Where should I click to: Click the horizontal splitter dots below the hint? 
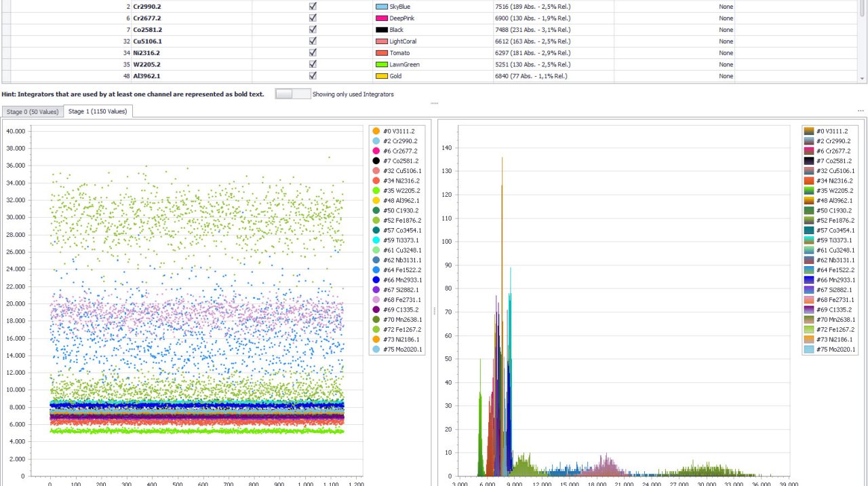point(434,104)
